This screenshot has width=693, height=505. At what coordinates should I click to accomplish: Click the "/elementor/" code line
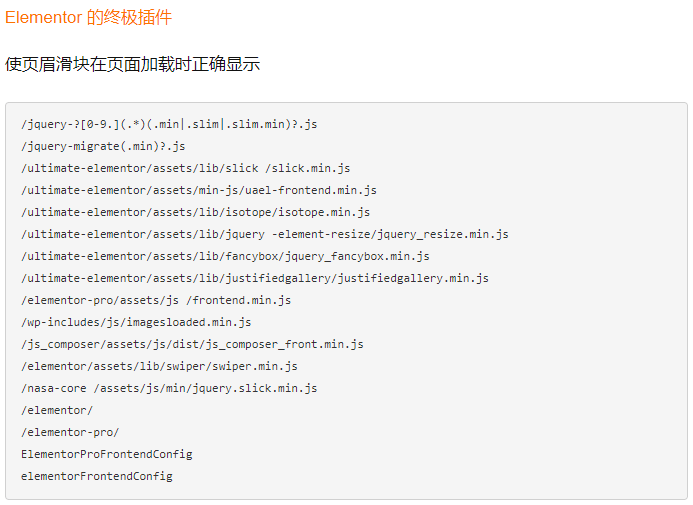coord(57,410)
